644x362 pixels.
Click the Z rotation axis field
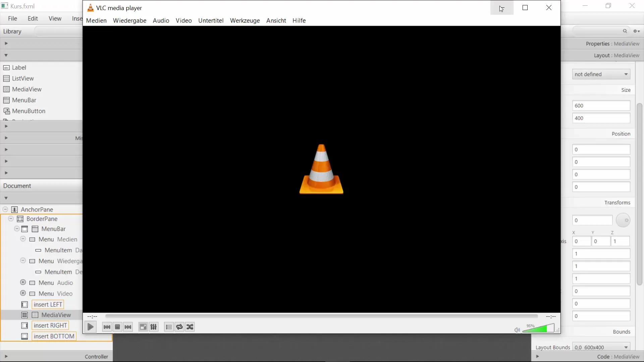point(620,241)
